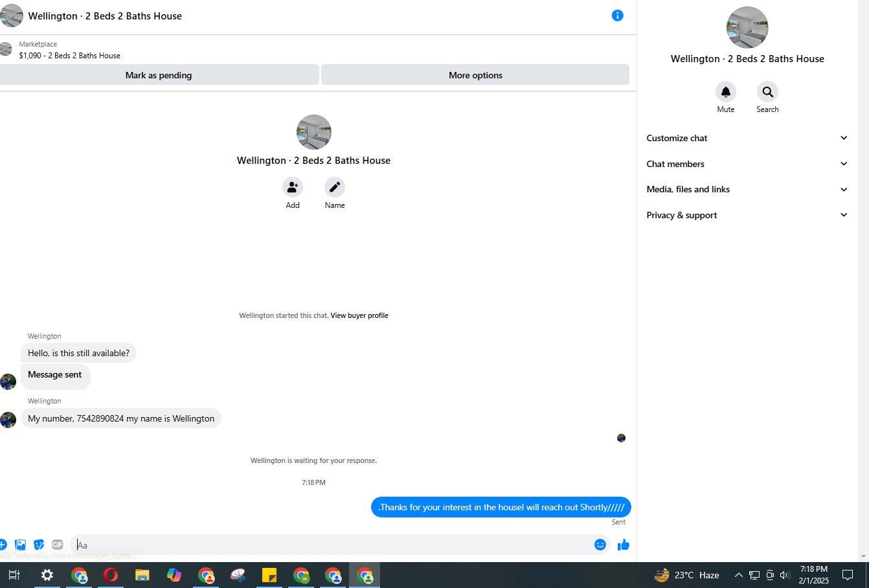Click 'Hello, is this still available?' message
The width and height of the screenshot is (869, 588).
(x=78, y=353)
